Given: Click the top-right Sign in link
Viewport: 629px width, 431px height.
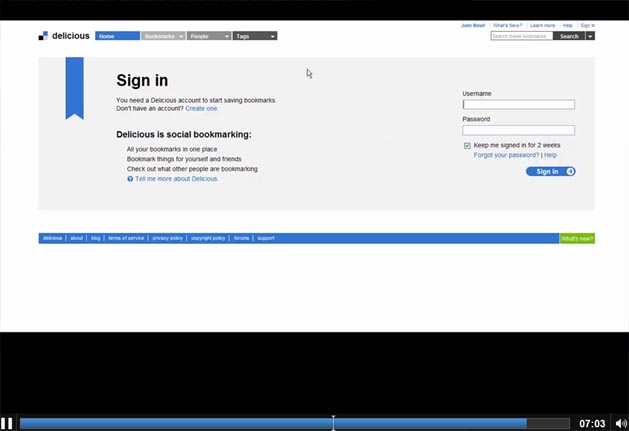Looking at the screenshot, I should pos(587,25).
